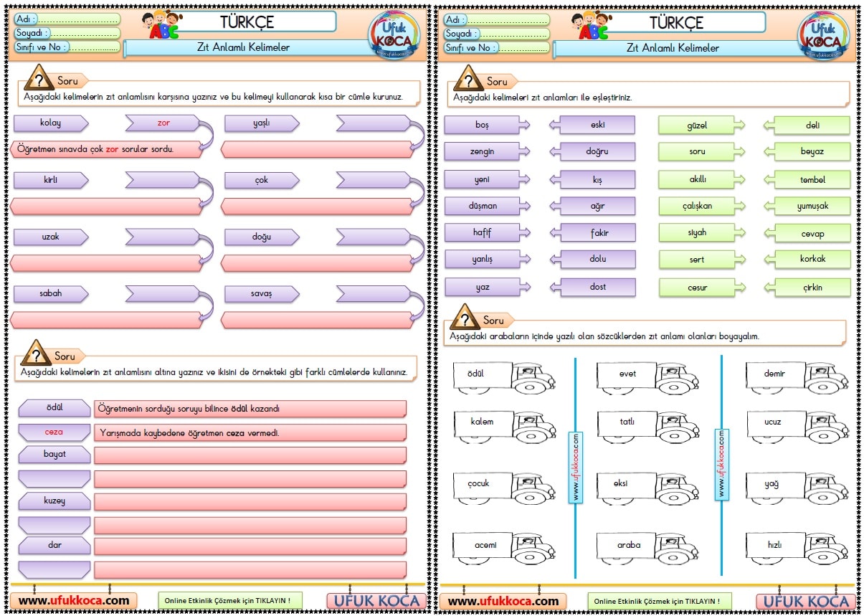Image resolution: width=864 pixels, height=616 pixels.
Task: Select the truck labeled 'araba'
Action: coord(647,548)
